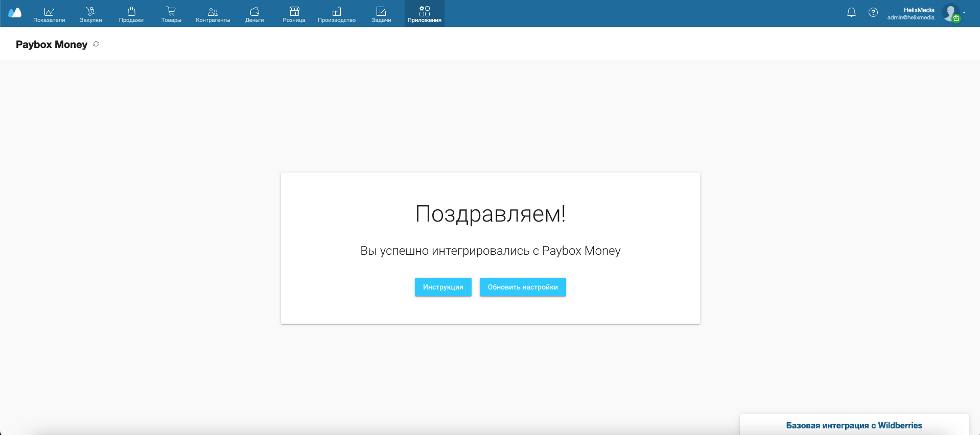The width and height of the screenshot is (980, 435).
Task: Click the Обновить настройки button
Action: pyautogui.click(x=523, y=287)
